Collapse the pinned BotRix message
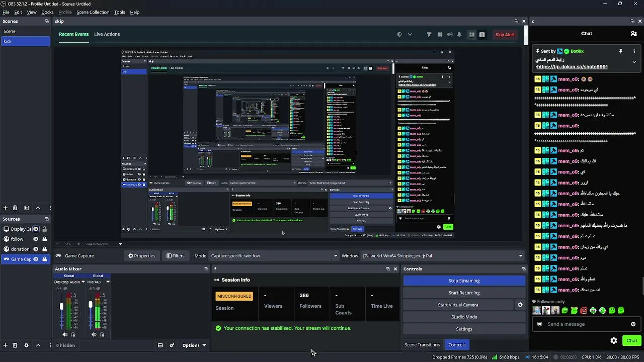 click(634, 62)
